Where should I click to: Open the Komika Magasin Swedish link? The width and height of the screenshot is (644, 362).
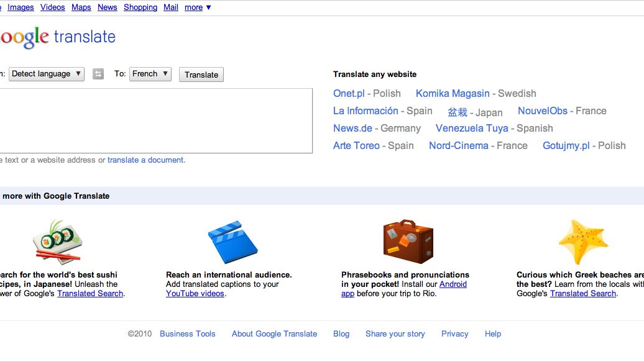pos(453,94)
